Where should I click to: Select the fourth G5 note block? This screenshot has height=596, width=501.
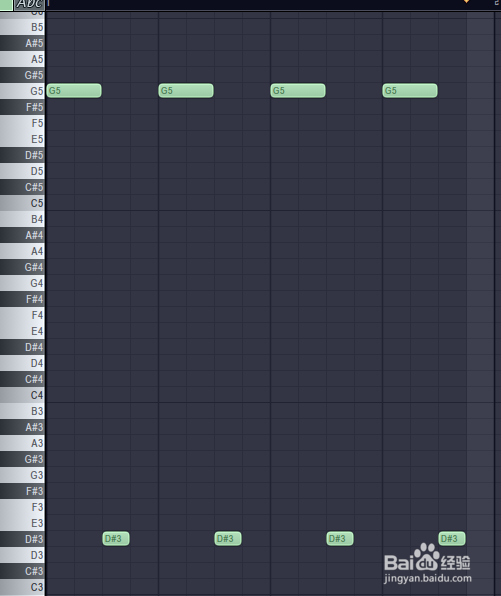click(410, 91)
